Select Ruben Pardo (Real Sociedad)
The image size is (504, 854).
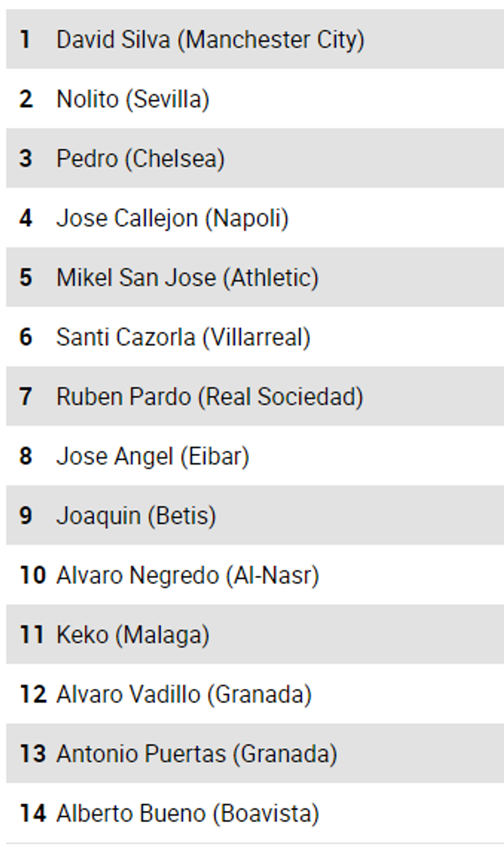pyautogui.click(x=209, y=397)
